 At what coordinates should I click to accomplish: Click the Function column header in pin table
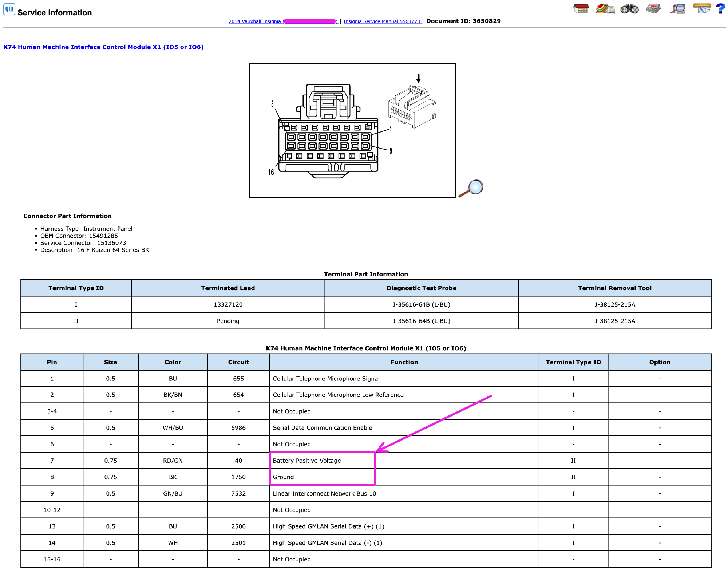(x=404, y=362)
